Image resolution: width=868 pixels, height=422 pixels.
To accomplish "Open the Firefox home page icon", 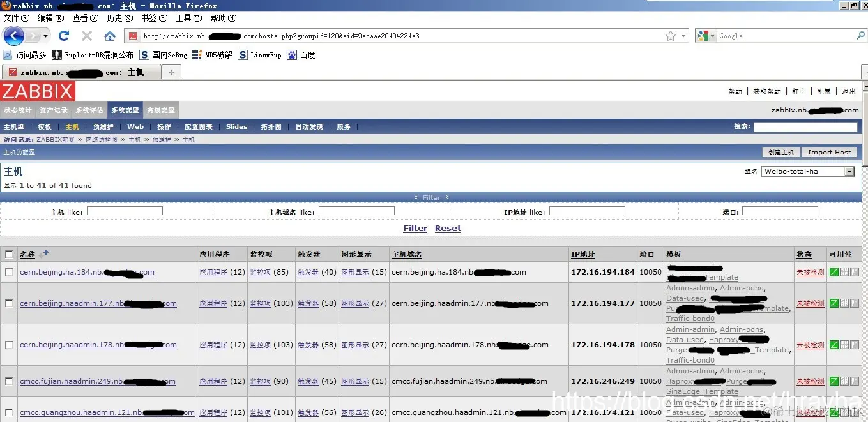I will click(x=110, y=36).
